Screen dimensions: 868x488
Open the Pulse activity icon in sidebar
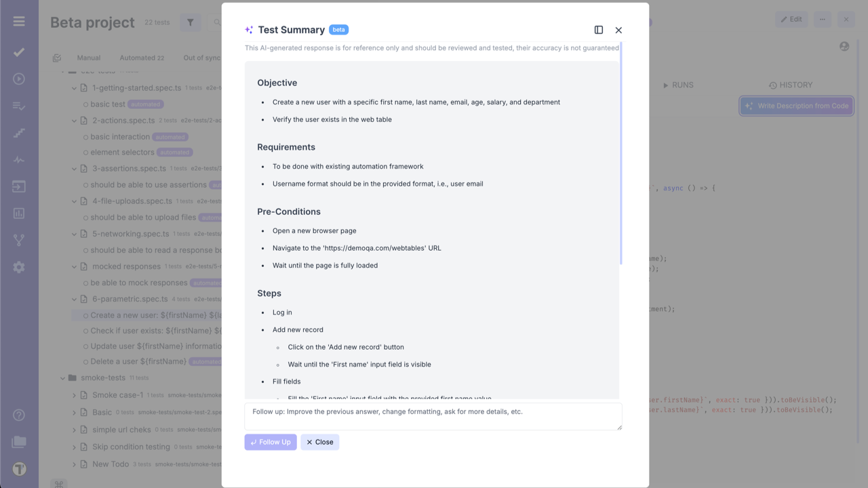tap(19, 160)
